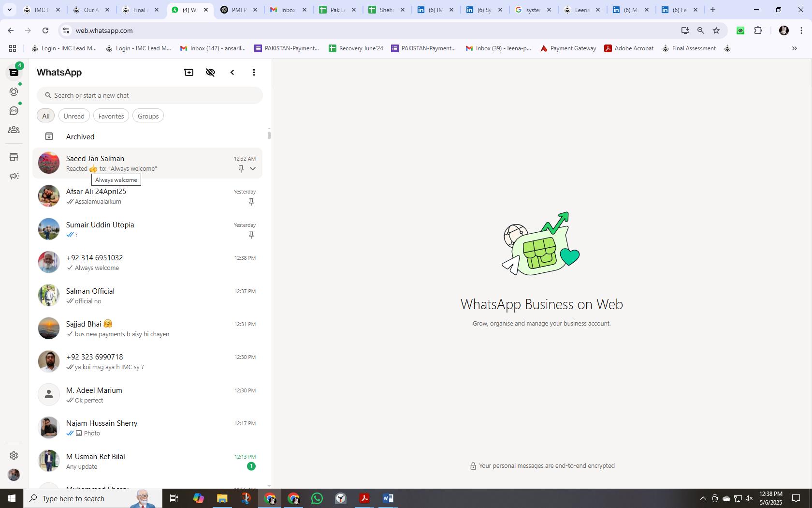Open the +92 314 6951032 chat

147,262
